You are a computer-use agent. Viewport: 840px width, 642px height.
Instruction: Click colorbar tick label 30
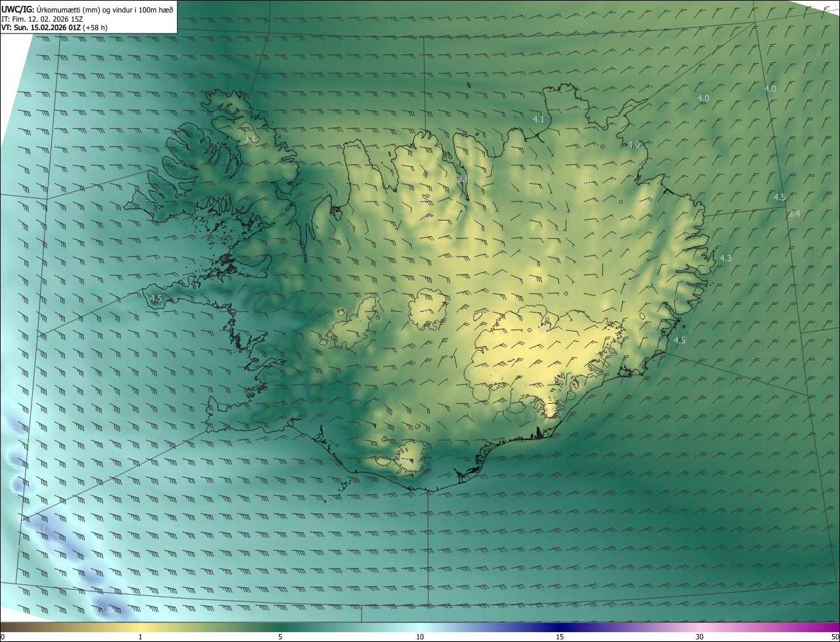click(x=700, y=637)
